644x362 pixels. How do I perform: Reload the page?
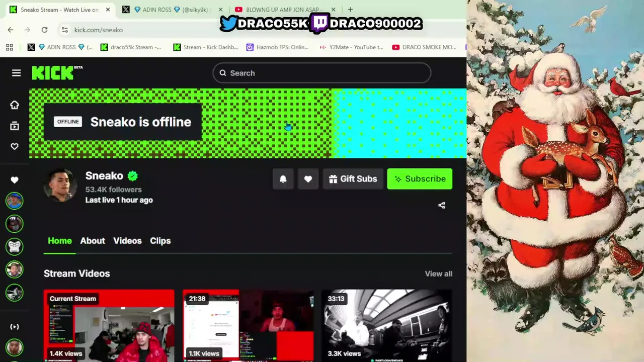[x=44, y=30]
